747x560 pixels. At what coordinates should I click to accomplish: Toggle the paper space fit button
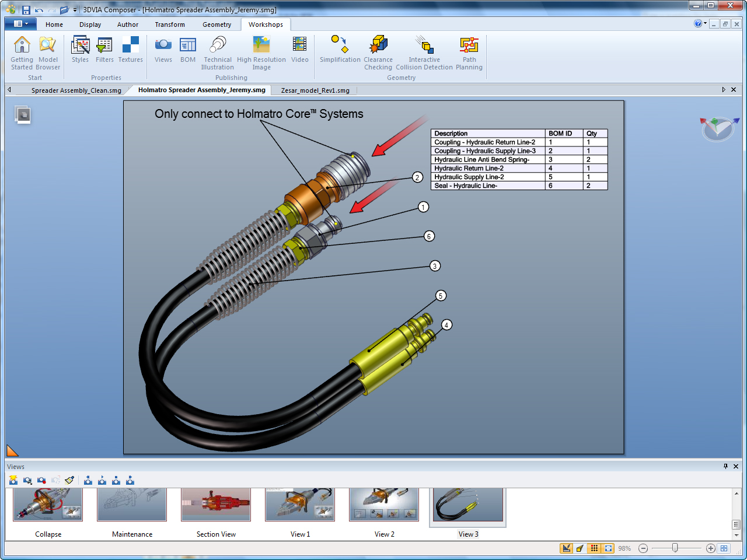[608, 548]
